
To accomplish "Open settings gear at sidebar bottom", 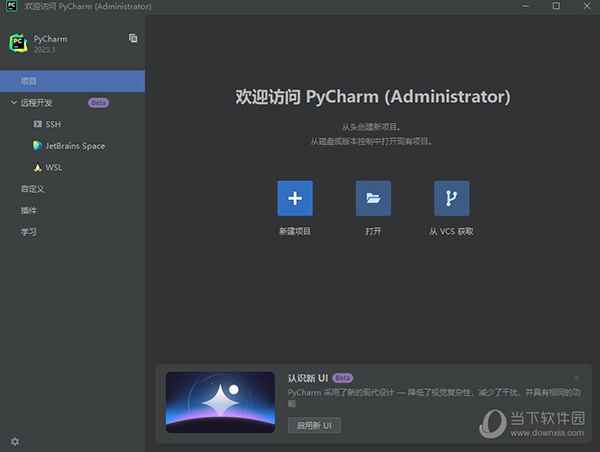I will pyautogui.click(x=15, y=441).
